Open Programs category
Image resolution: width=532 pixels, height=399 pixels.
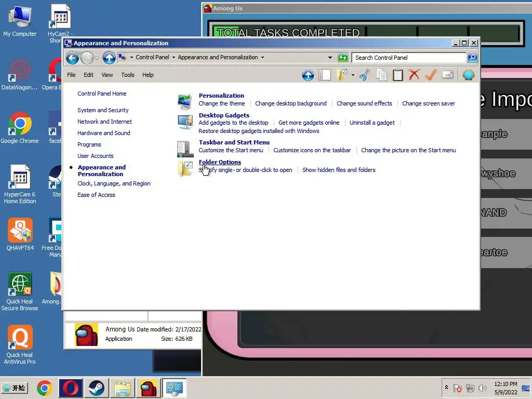(x=89, y=144)
